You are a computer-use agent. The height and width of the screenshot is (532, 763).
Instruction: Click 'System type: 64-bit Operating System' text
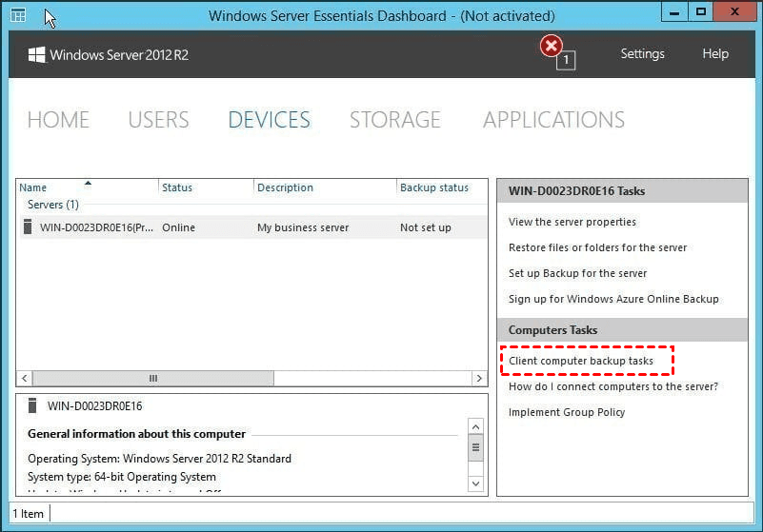(122, 477)
